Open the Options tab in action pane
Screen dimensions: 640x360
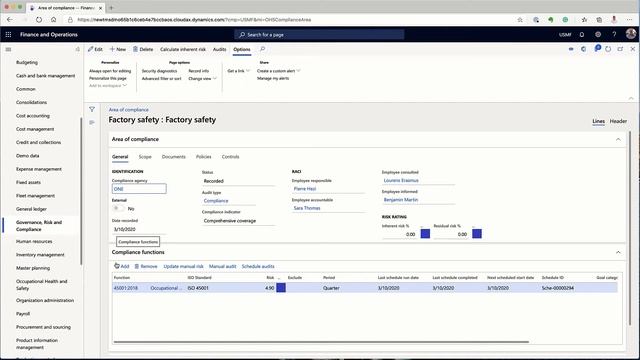pos(242,49)
